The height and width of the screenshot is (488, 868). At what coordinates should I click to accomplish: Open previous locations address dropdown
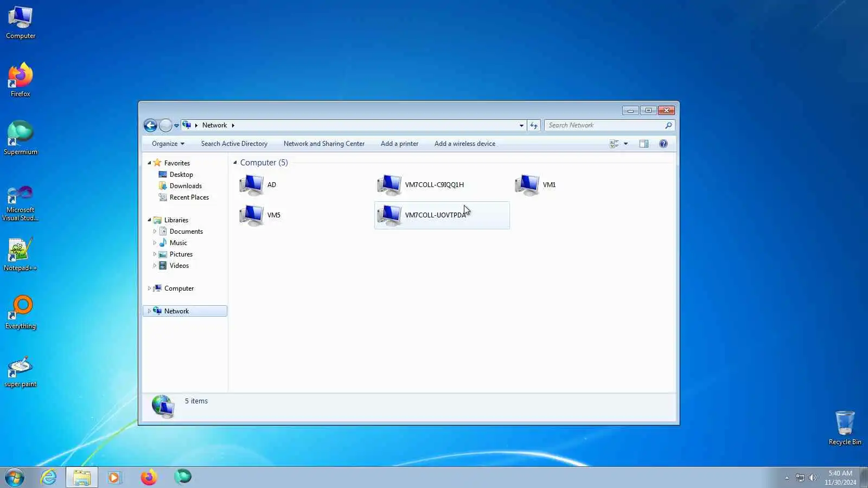pyautogui.click(x=521, y=125)
